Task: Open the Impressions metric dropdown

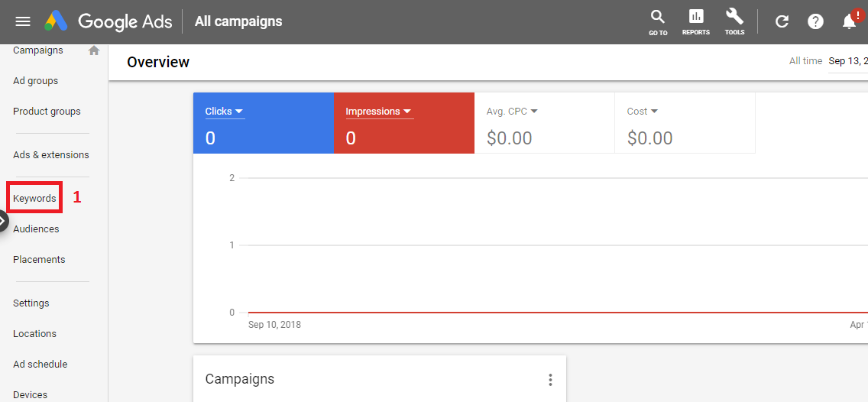Action: point(379,112)
